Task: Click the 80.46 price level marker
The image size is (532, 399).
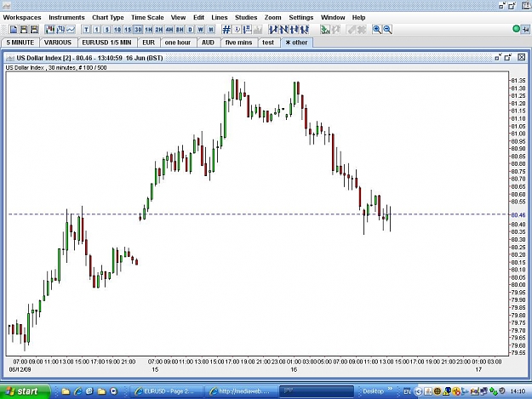Action: 518,215
